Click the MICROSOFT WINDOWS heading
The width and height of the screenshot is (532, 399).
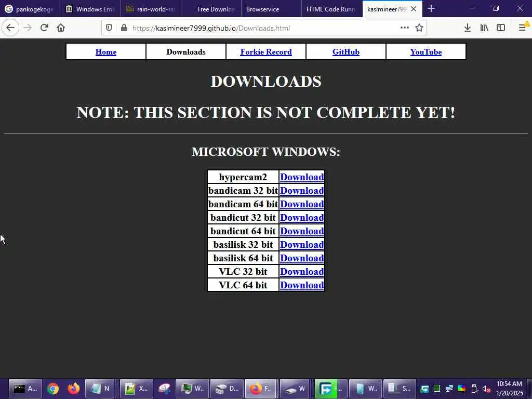[x=265, y=152]
